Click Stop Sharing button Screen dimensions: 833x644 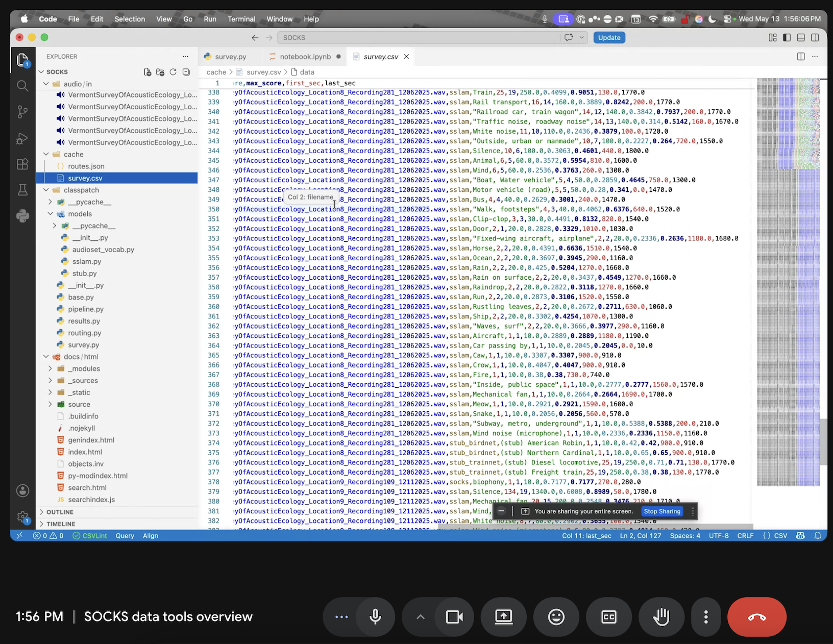tap(662, 511)
